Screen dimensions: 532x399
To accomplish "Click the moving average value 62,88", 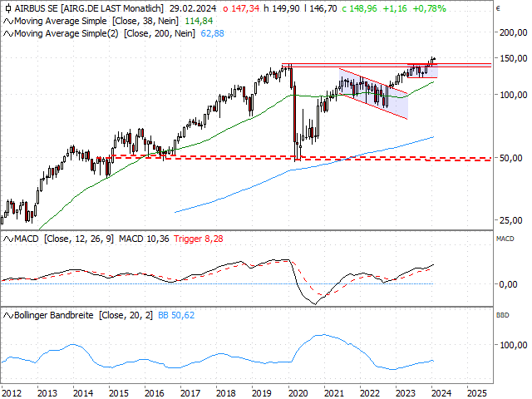I will click(x=213, y=33).
